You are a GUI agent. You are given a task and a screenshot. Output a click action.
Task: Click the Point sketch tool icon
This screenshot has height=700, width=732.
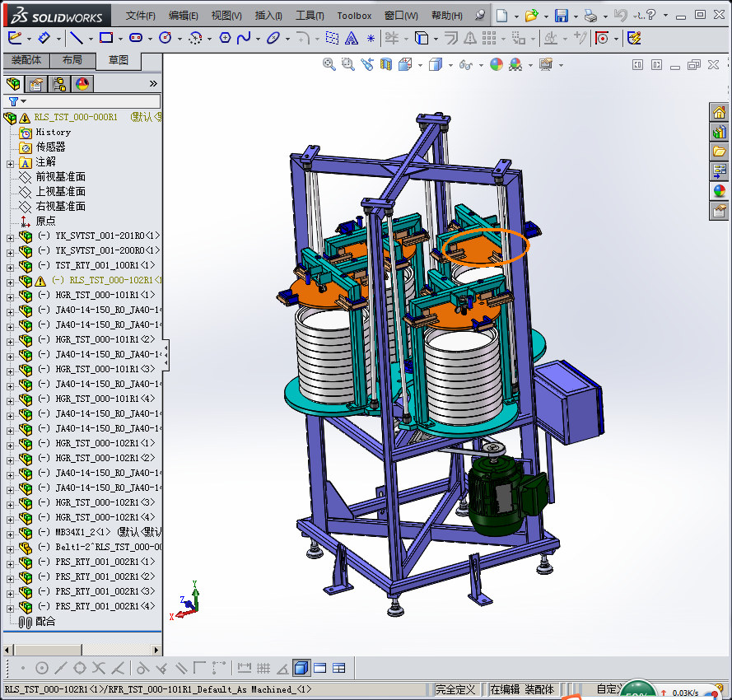click(x=371, y=38)
